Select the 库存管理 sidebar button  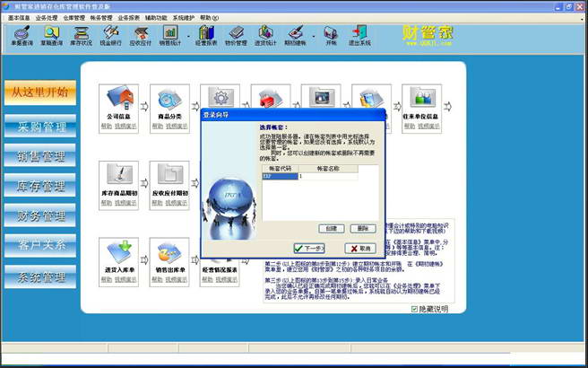point(40,185)
